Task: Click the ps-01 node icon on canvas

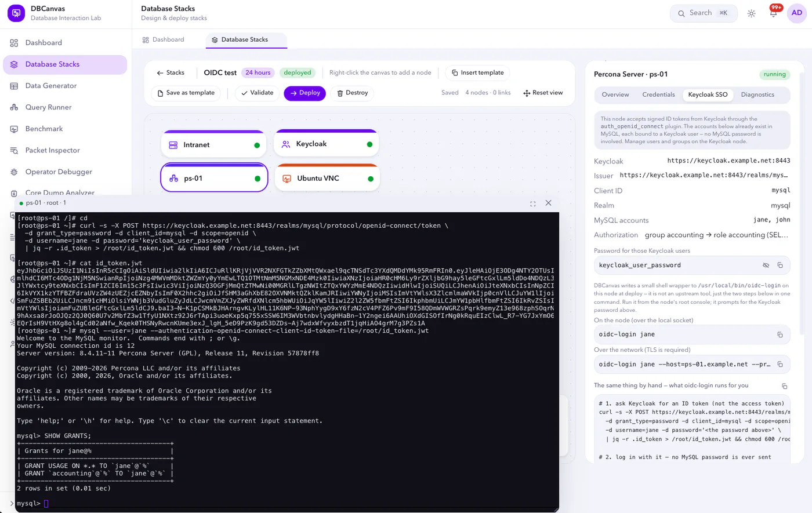Action: point(173,179)
